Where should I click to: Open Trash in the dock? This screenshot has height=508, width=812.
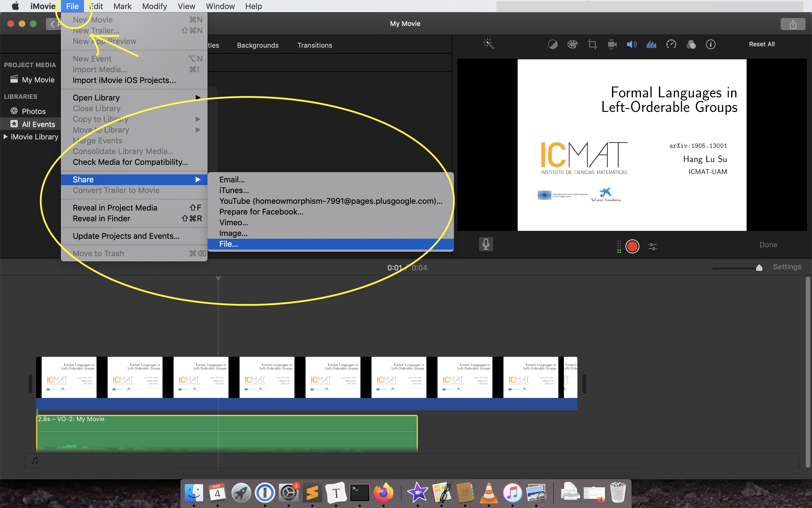pyautogui.click(x=617, y=492)
